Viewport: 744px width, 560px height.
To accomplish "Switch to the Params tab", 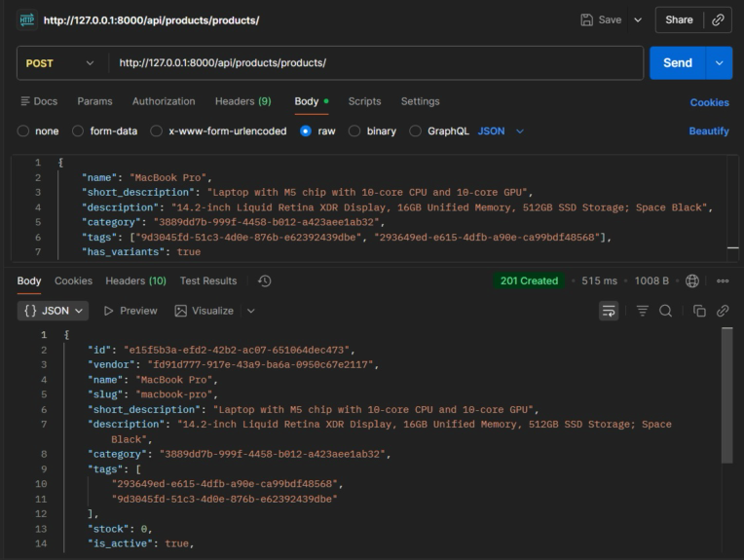I will point(94,101).
